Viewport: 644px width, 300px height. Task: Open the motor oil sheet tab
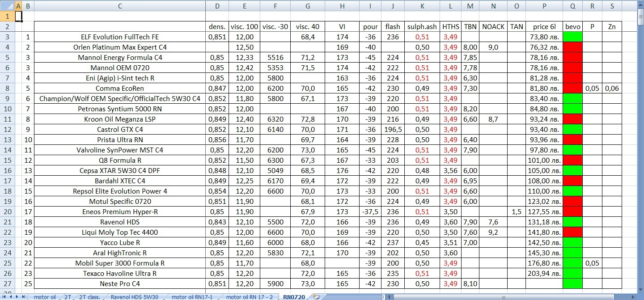[45, 296]
